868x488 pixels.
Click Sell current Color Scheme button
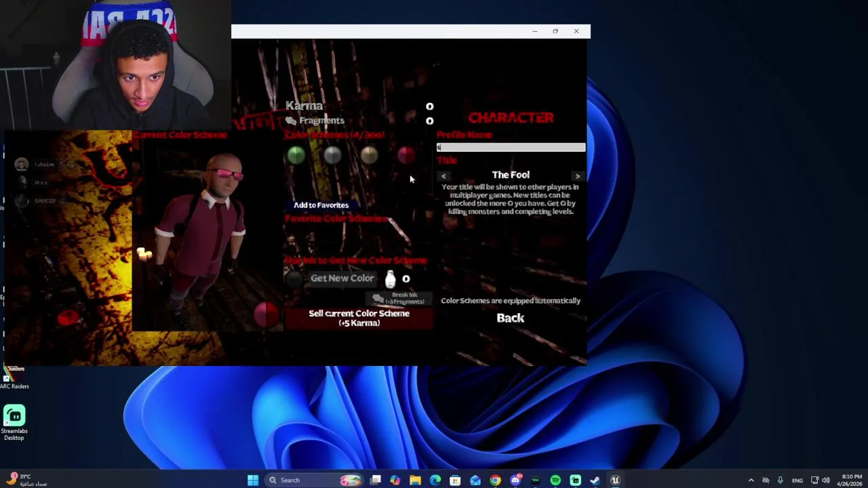click(x=359, y=318)
